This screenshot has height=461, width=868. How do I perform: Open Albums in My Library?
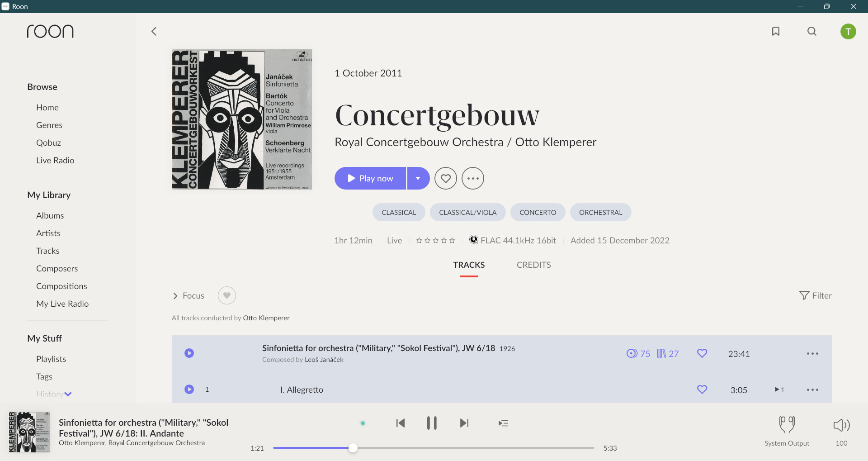(x=50, y=215)
